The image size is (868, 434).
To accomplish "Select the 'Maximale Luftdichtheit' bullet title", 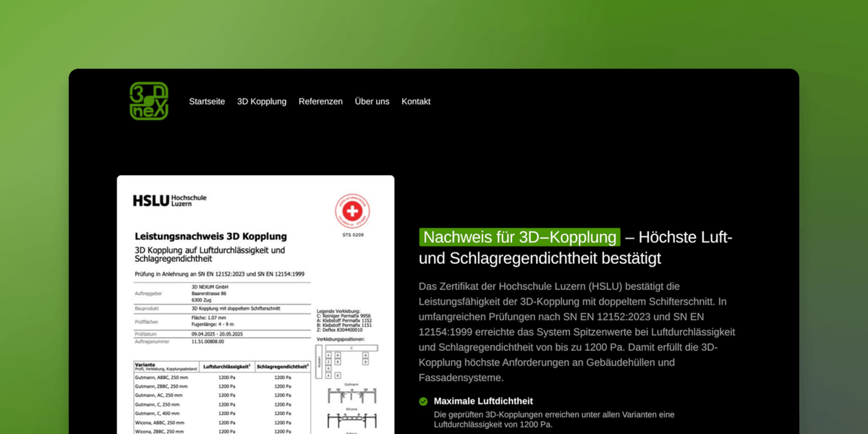I will coord(483,401).
